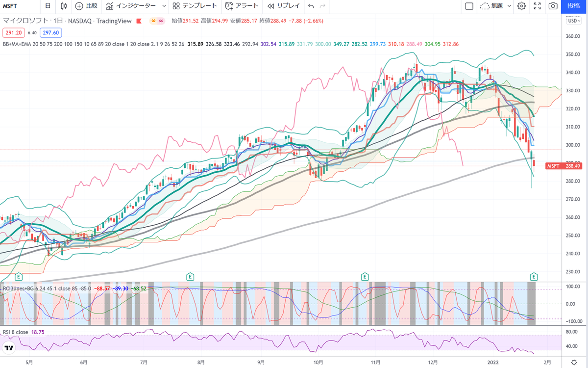Open テンプレート indicator templates menu
The image size is (588, 368).
pyautogui.click(x=195, y=6)
